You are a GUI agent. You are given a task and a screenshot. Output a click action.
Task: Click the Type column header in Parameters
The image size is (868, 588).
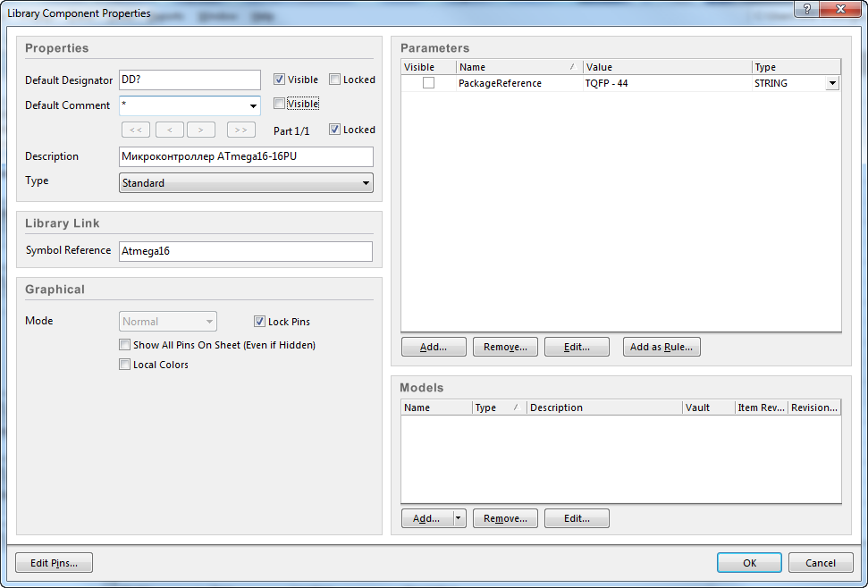tap(796, 67)
